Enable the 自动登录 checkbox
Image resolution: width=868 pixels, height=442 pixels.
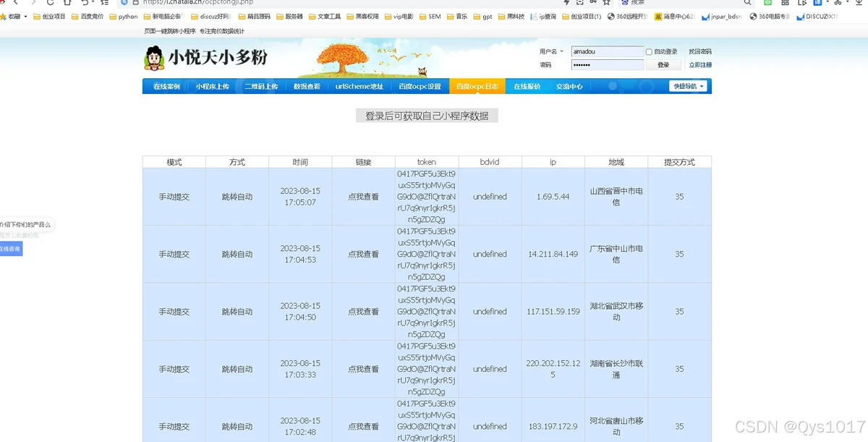point(649,52)
